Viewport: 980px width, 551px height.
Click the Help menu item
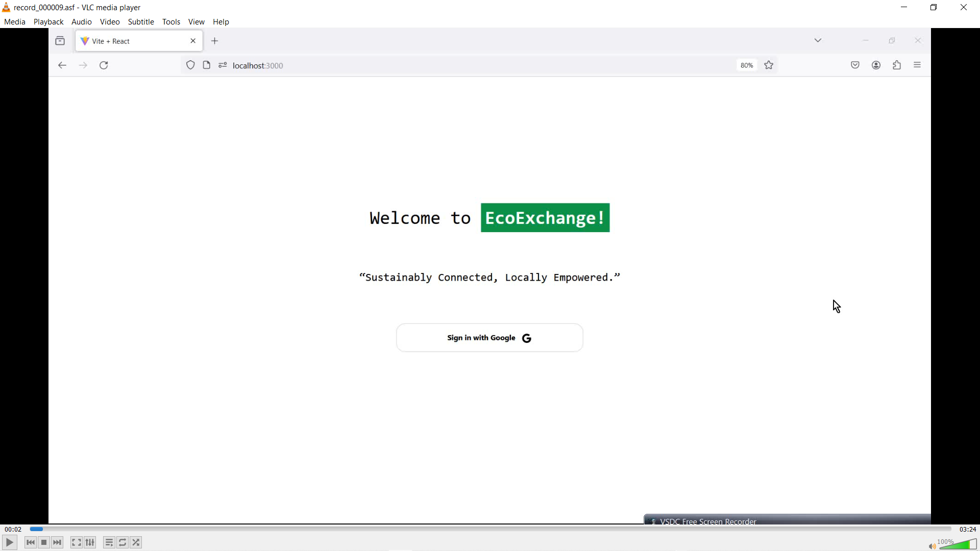click(220, 22)
